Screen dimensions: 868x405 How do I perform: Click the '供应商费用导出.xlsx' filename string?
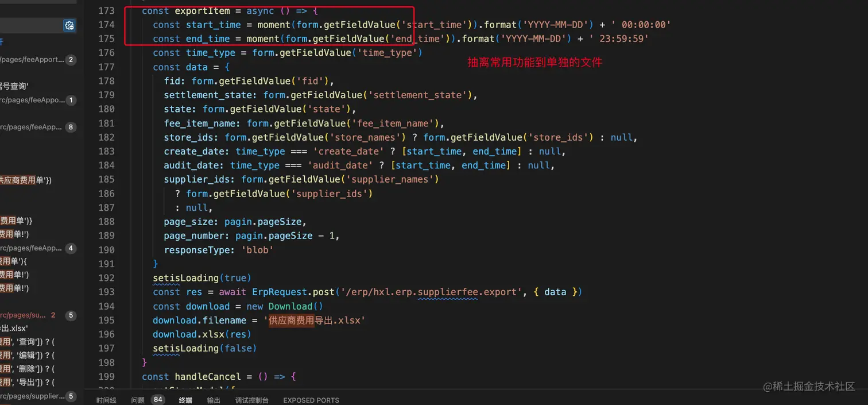click(x=315, y=321)
